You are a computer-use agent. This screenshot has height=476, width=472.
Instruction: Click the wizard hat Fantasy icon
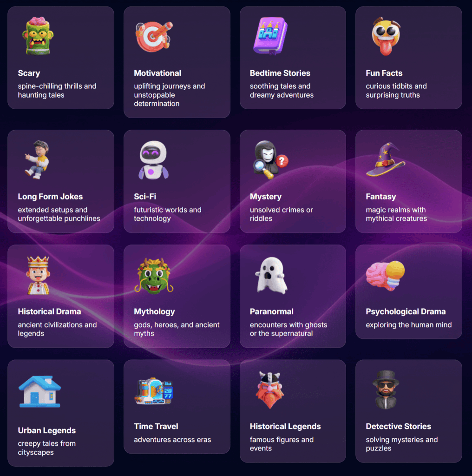[x=386, y=160]
